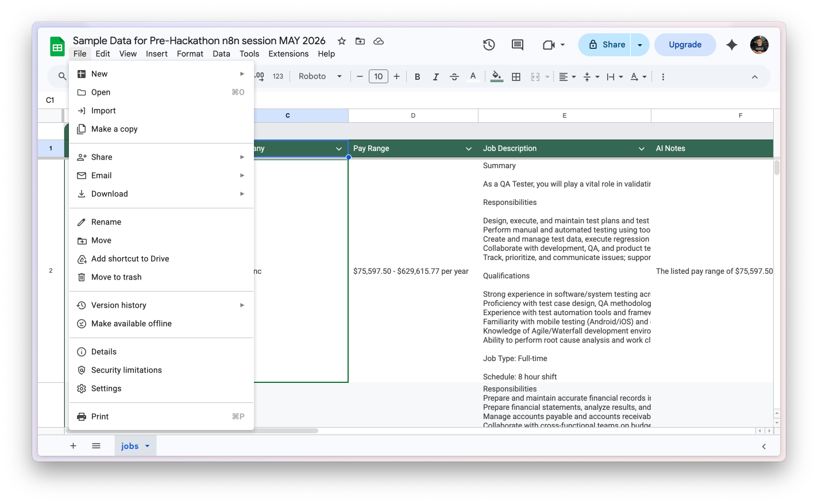Open Job Description column filter dropdown
Screen dimensions: 818x504
pyautogui.click(x=642, y=149)
